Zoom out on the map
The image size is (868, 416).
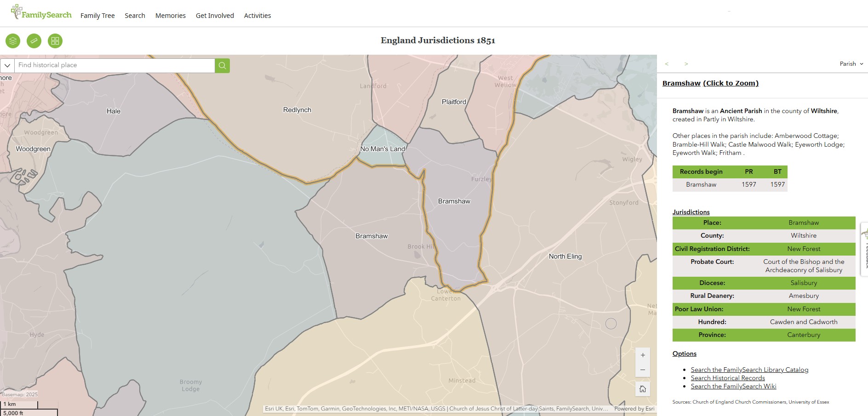(x=643, y=370)
